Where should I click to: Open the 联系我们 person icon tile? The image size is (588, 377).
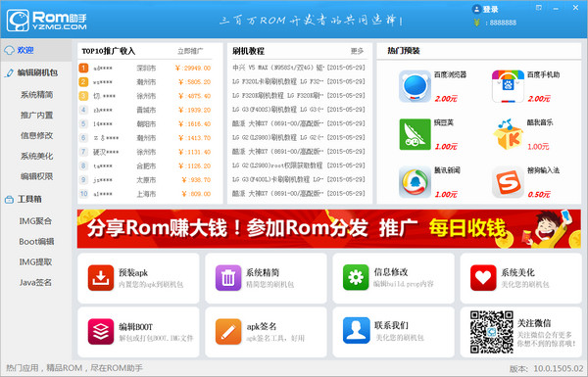[356, 331]
